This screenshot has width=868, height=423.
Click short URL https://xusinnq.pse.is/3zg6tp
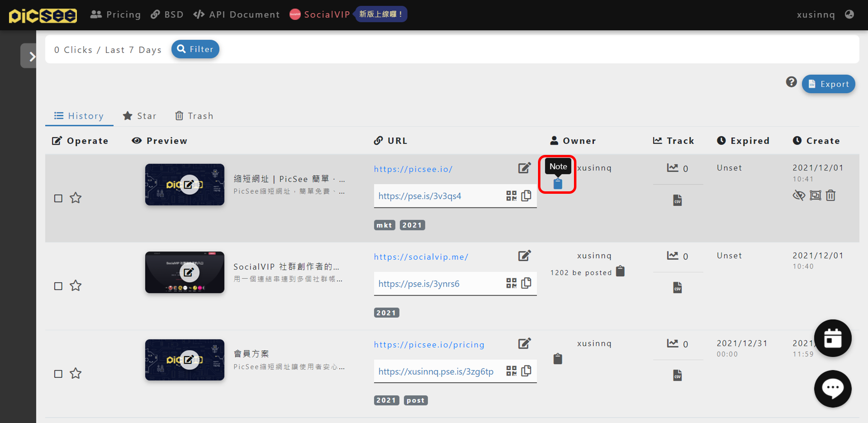click(436, 372)
